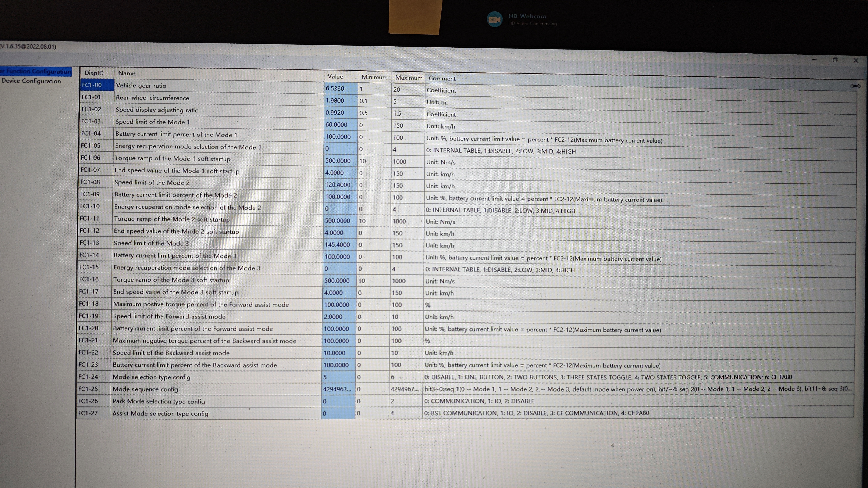This screenshot has width=868, height=488.
Task: Minimize the configuration window
Action: [814, 60]
